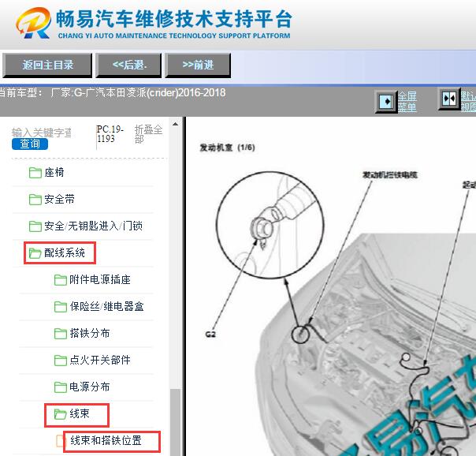Click the G2 ground point label
The image size is (476, 456).
tap(210, 335)
